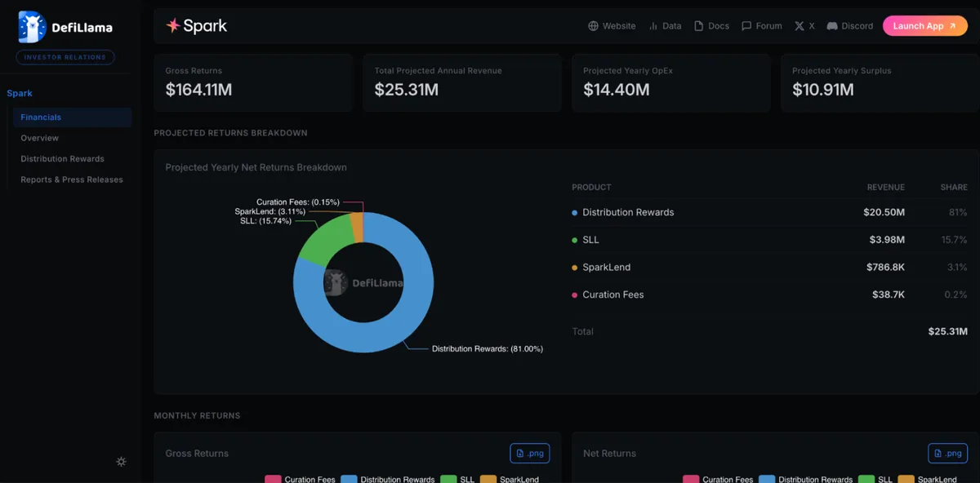Toggle SLL legend in Gross Returns chart
This screenshot has width=980, height=483.
click(x=457, y=479)
